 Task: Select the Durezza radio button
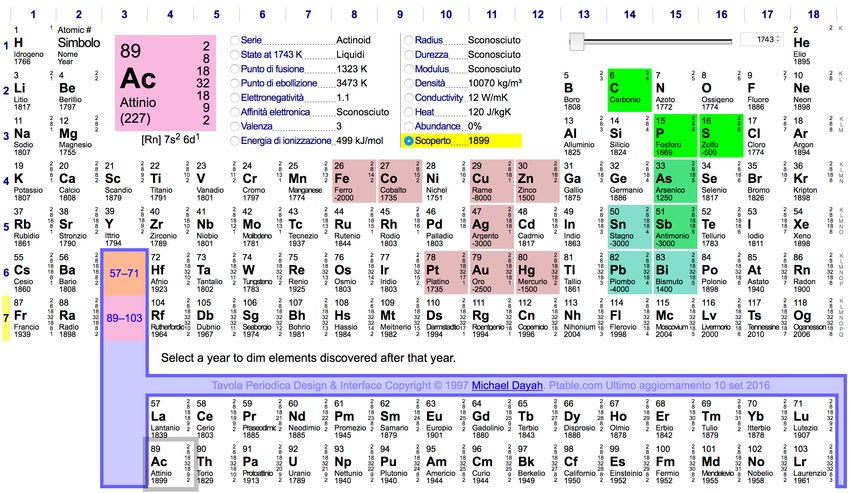pos(409,55)
